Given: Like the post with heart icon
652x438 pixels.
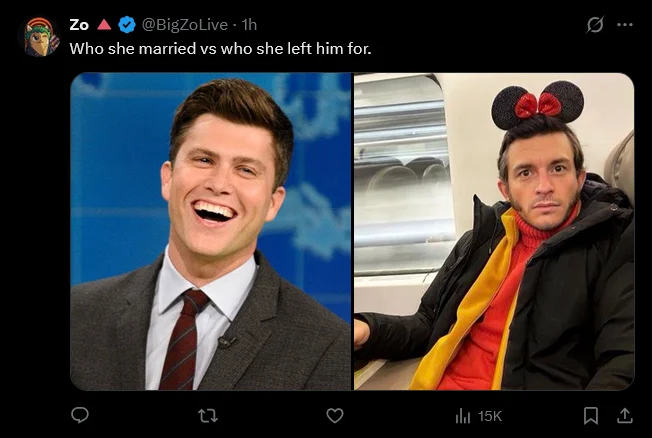Looking at the screenshot, I should (335, 415).
